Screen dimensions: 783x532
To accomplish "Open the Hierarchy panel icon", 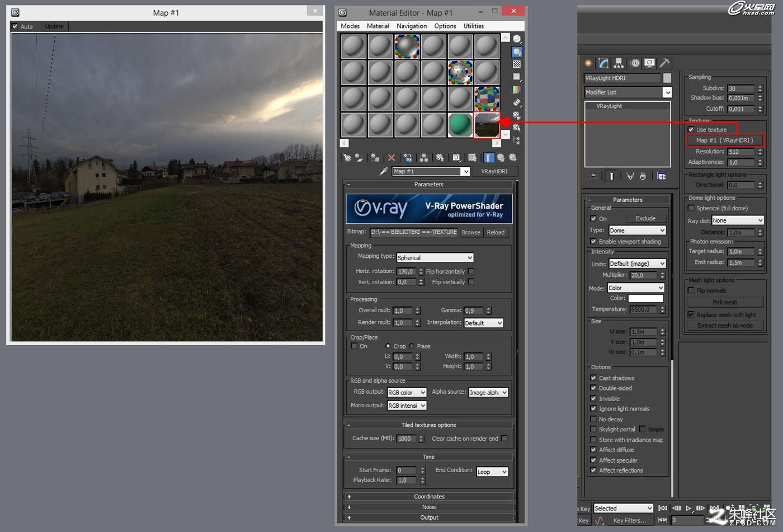I will [619, 63].
